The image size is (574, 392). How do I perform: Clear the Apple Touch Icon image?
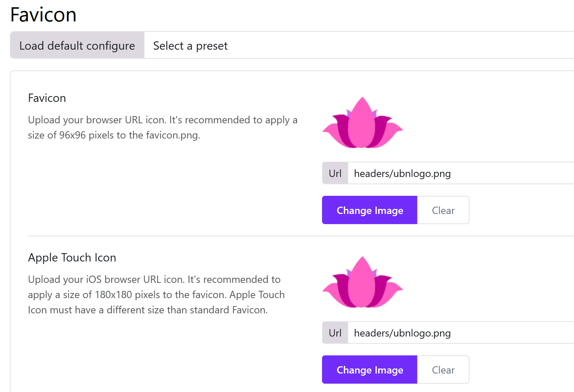pyautogui.click(x=443, y=370)
